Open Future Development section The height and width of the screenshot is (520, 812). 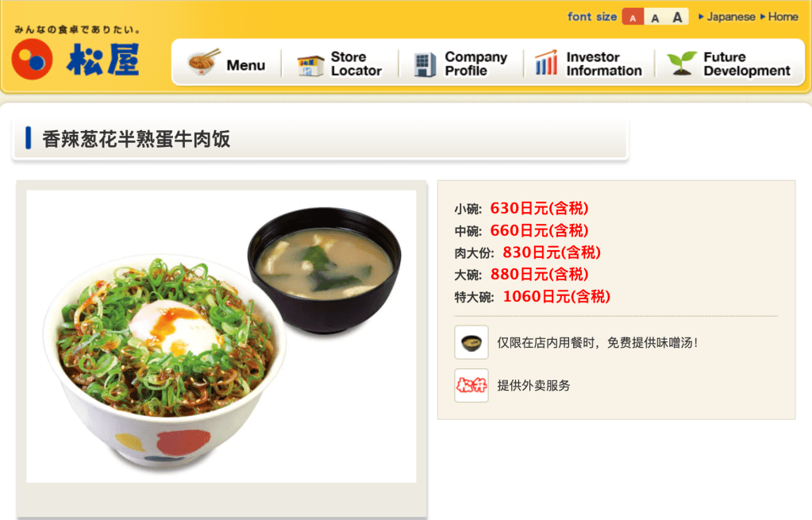click(x=747, y=64)
